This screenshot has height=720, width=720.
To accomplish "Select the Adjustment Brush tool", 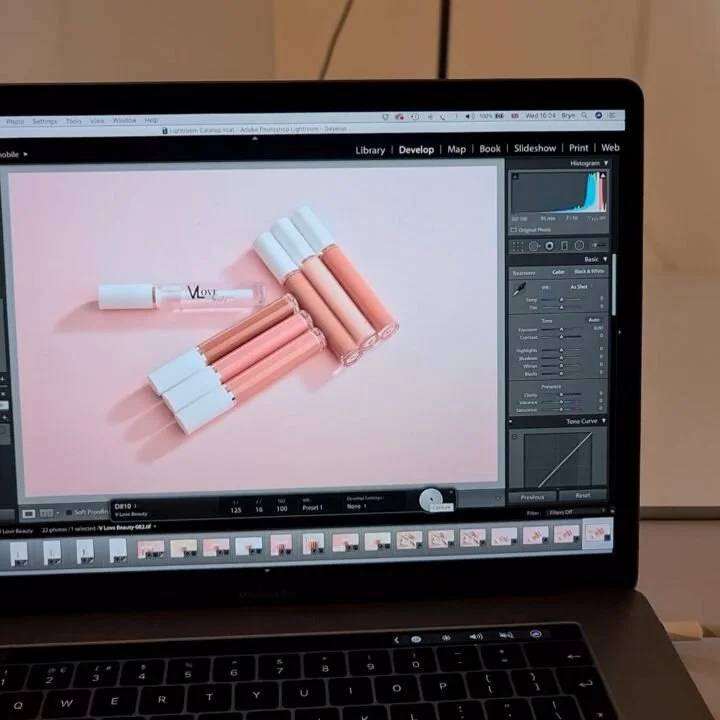I will tap(598, 245).
